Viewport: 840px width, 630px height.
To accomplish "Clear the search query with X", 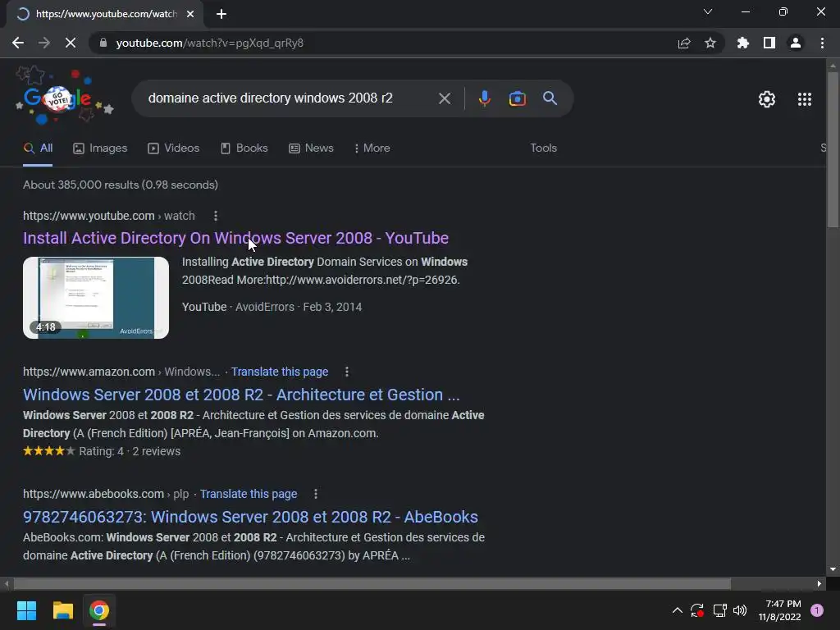I will click(445, 98).
